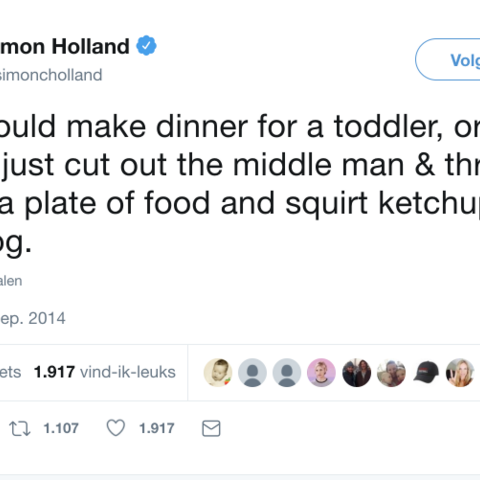Open the pink background avatar
The height and width of the screenshot is (480, 480).
pos(321,372)
